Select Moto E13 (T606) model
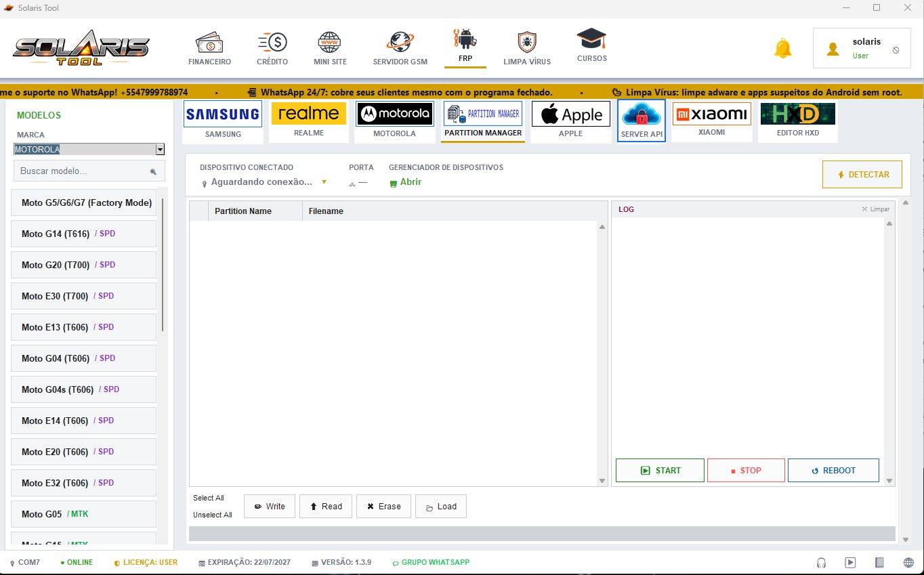Viewport: 924px width, 575px height. pyautogui.click(x=84, y=327)
